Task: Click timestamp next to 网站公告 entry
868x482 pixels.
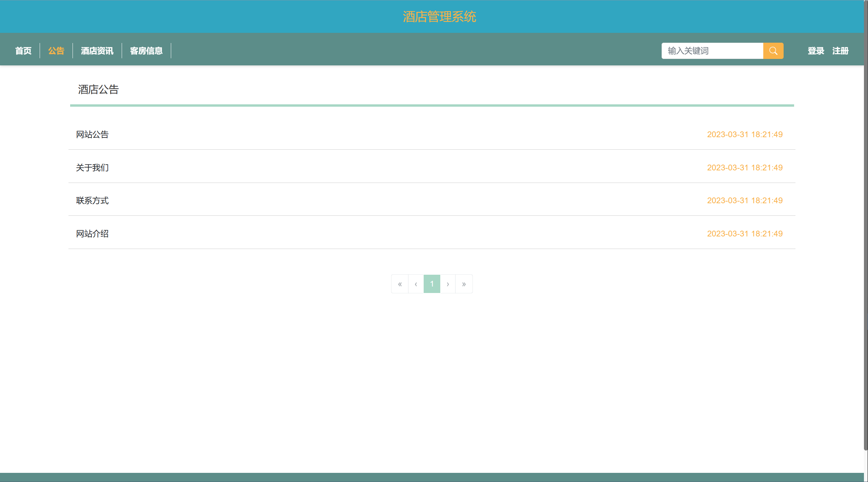Action: pos(744,134)
